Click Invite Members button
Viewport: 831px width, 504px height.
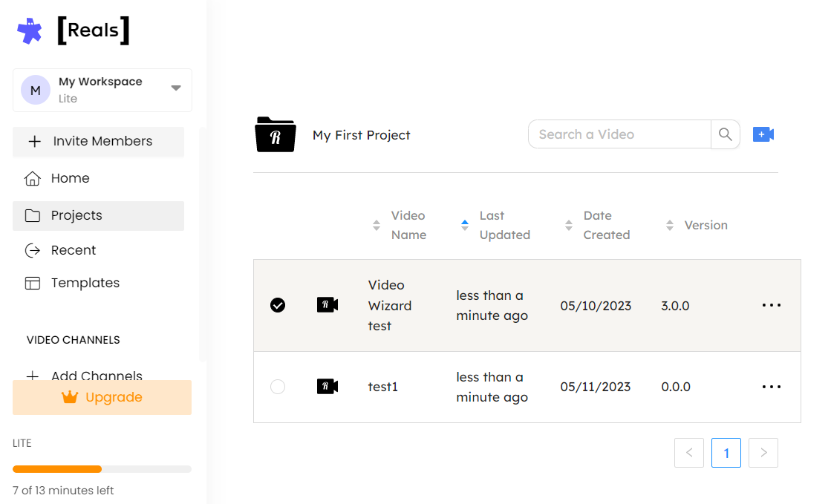pos(99,141)
